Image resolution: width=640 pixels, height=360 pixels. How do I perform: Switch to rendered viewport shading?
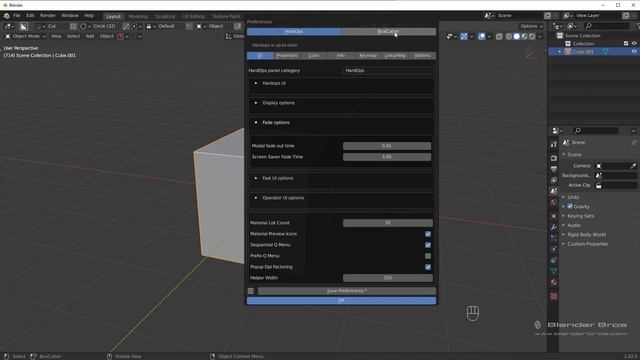532,36
